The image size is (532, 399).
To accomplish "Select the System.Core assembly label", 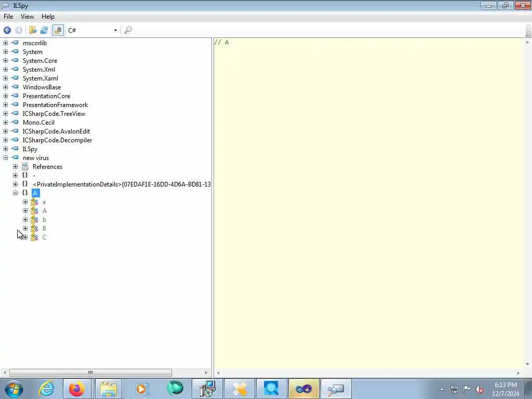I will pyautogui.click(x=40, y=61).
